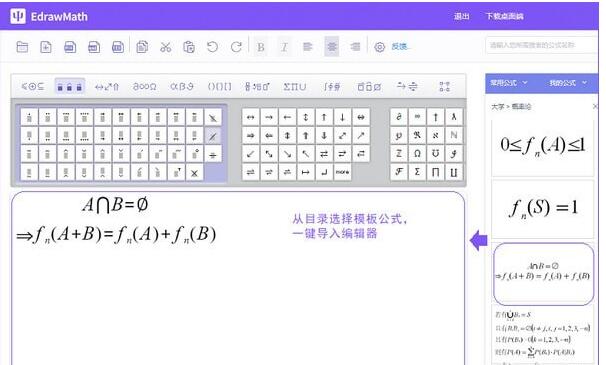Redo the last undone edit
The width and height of the screenshot is (606, 365).
(x=236, y=47)
